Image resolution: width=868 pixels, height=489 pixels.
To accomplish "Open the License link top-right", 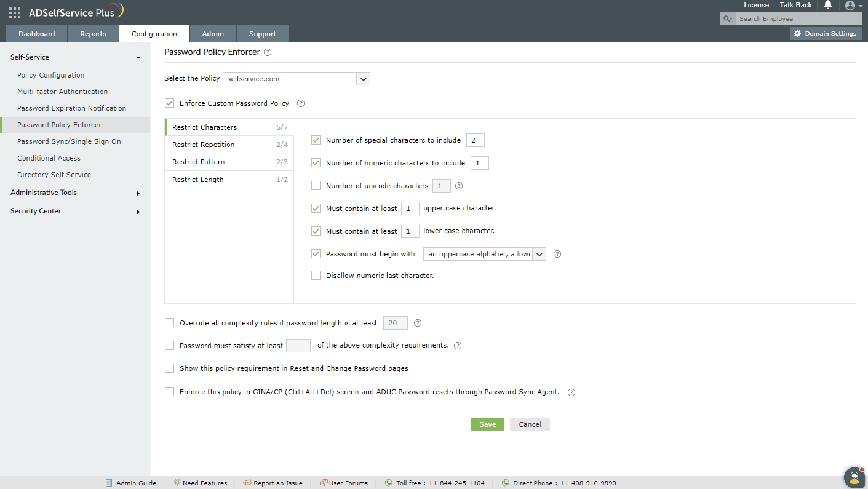I will 756,5.
